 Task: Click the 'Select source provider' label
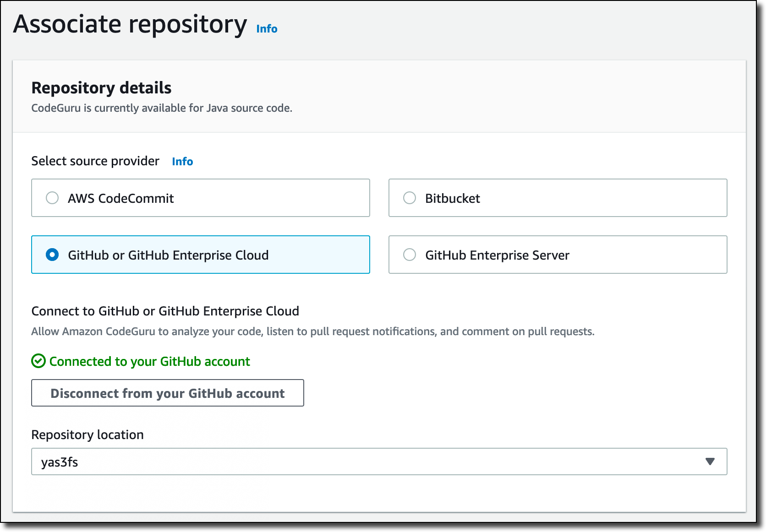click(x=95, y=161)
